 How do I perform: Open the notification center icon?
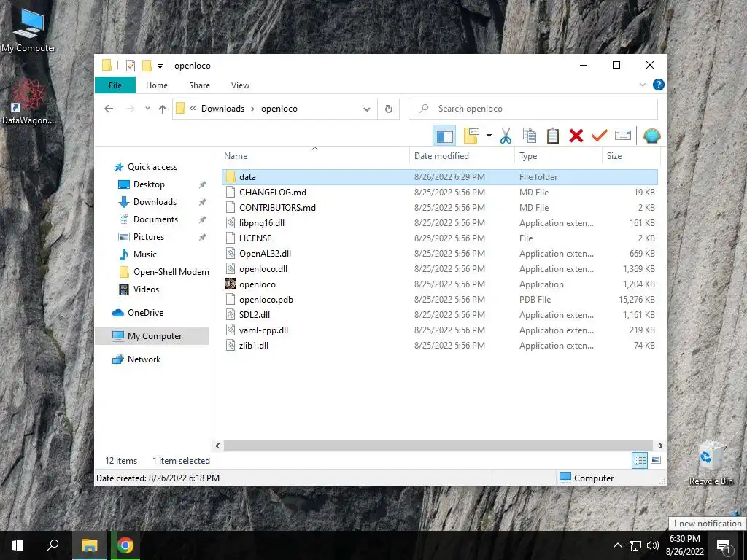[723, 545]
